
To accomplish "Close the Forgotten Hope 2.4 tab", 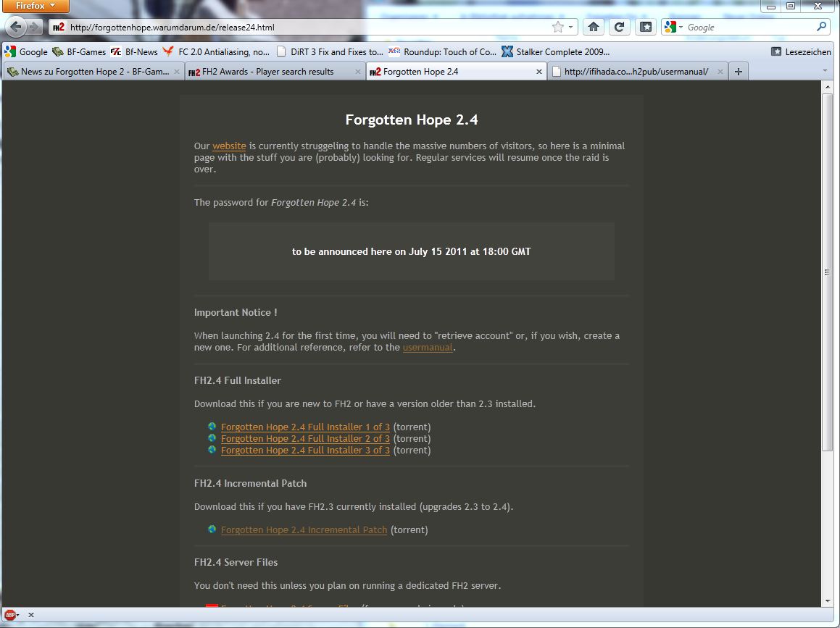I will click(539, 72).
